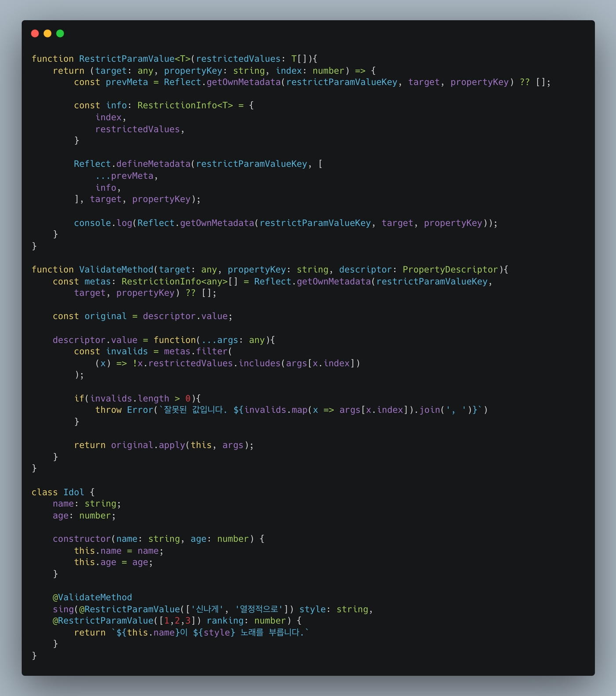Select ValidateMethod in its function declaration line
Viewport: 616px width, 696px height.
(x=116, y=270)
